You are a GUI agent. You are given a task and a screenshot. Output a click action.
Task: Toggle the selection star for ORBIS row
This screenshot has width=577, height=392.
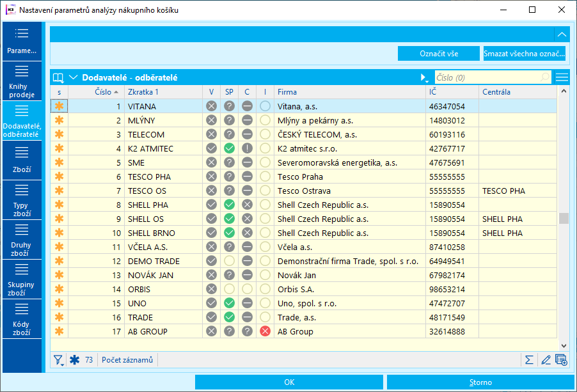[59, 289]
